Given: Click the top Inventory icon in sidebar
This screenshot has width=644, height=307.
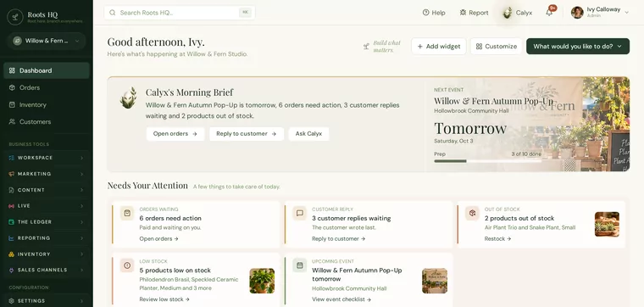Looking at the screenshot, I should (12, 105).
